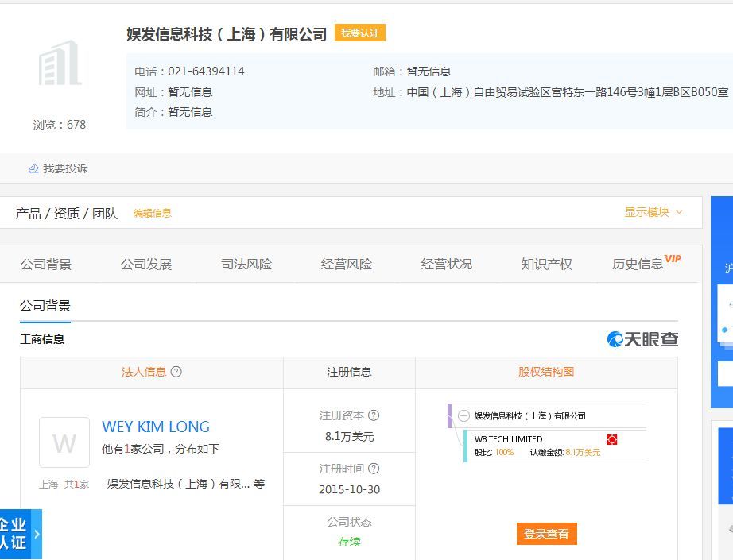The width and height of the screenshot is (733, 560).
Task: Select the 经营状况 tab
Action: point(447,265)
